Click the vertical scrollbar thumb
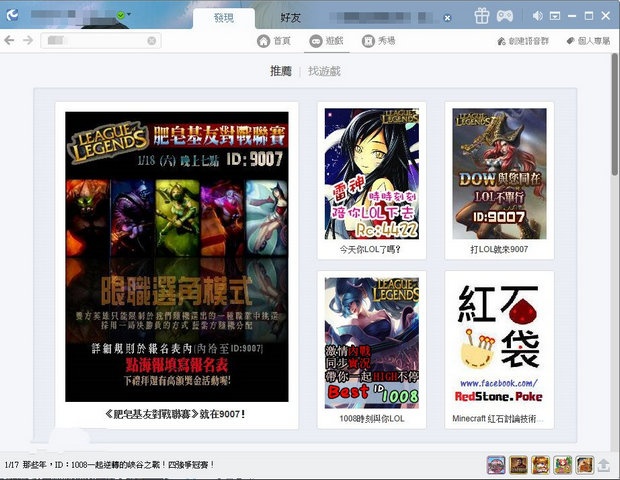 615,115
